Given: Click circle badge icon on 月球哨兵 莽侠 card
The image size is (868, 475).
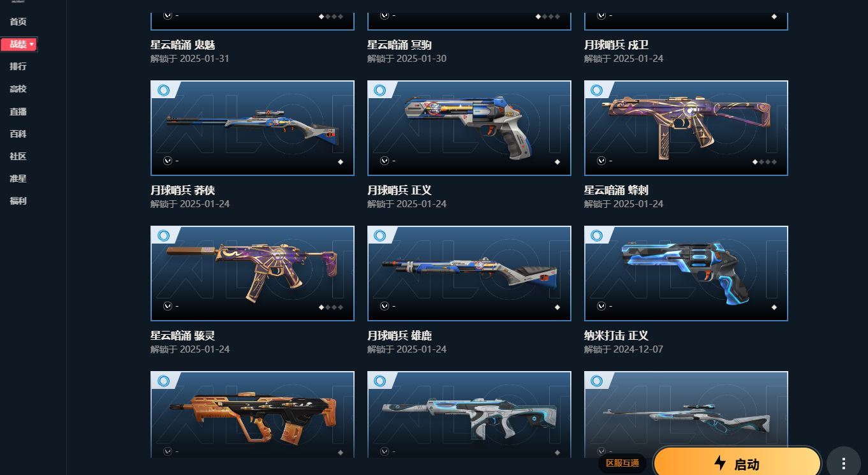Looking at the screenshot, I should pos(163,91).
